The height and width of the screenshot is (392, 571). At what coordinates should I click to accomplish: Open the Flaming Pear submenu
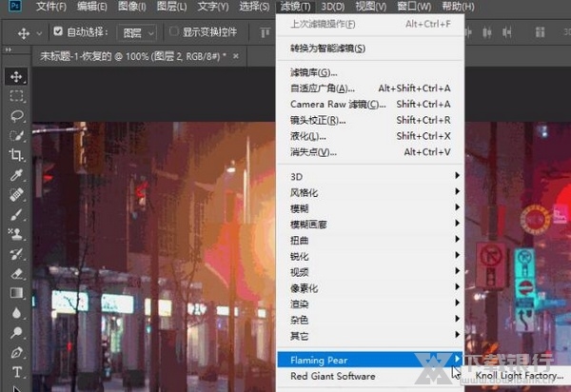pos(370,360)
